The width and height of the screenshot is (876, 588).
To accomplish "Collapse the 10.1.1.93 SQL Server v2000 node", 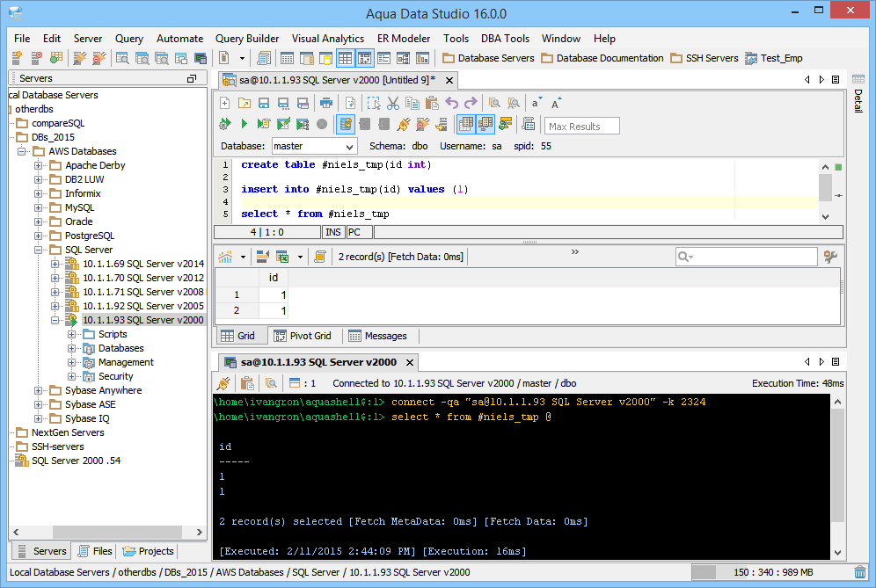I will point(55,320).
